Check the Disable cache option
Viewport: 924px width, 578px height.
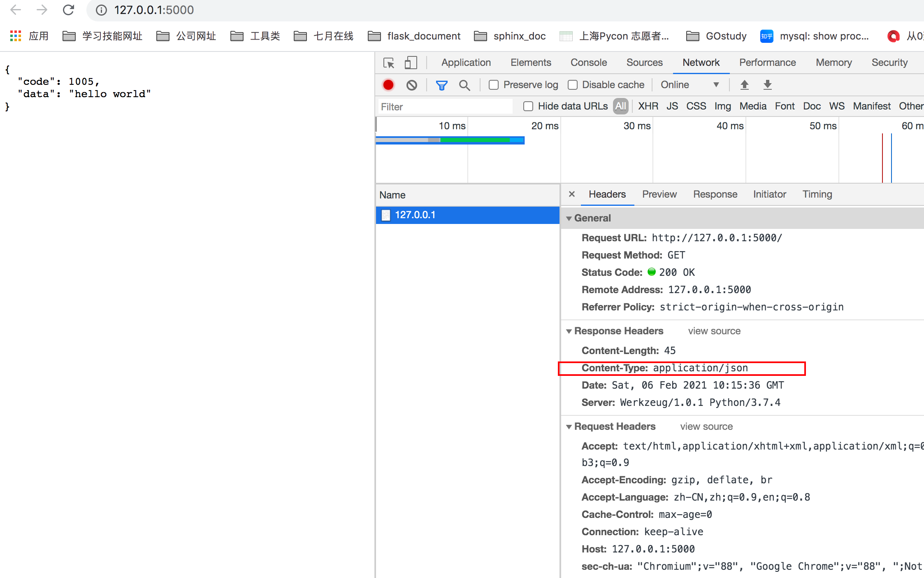(x=573, y=85)
